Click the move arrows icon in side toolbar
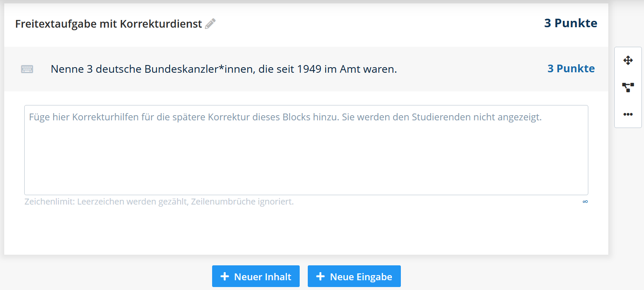 pyautogui.click(x=628, y=60)
